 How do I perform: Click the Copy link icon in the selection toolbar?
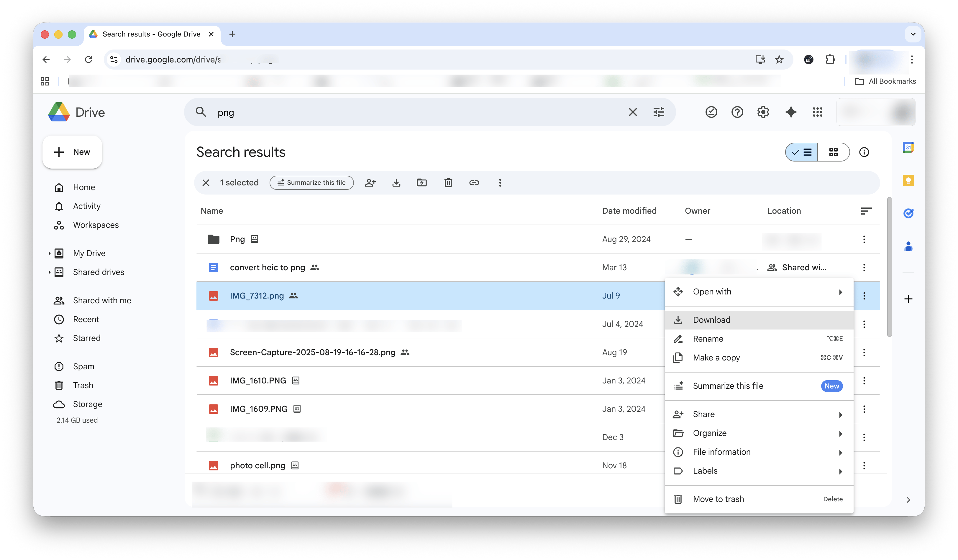coord(474,183)
